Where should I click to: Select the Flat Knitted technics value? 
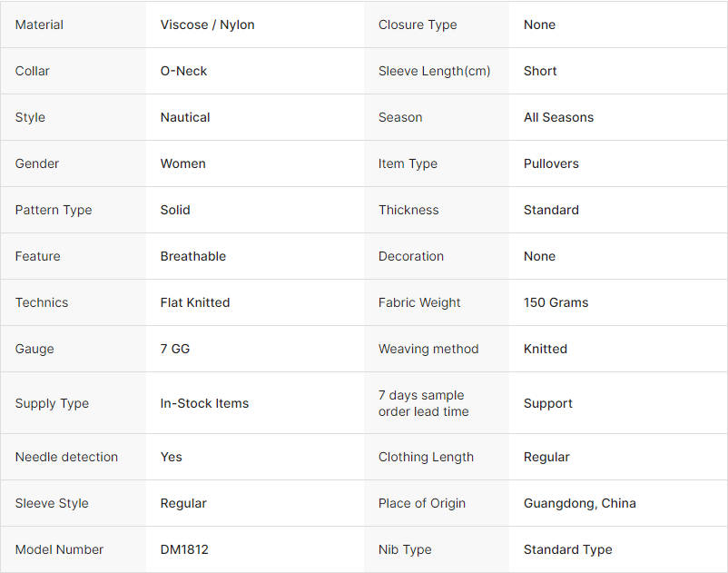click(195, 302)
